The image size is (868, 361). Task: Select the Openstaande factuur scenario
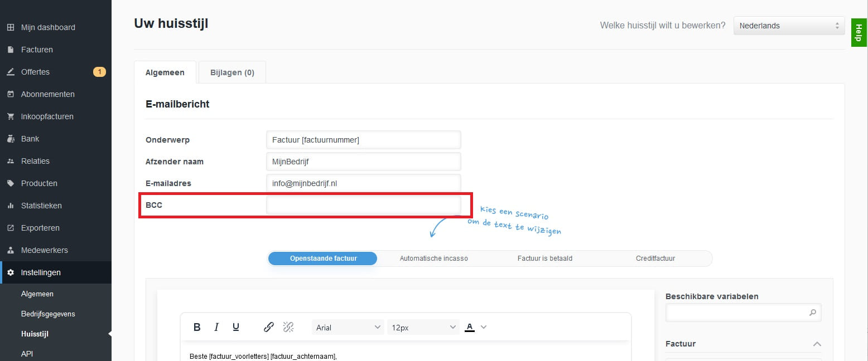point(323,258)
